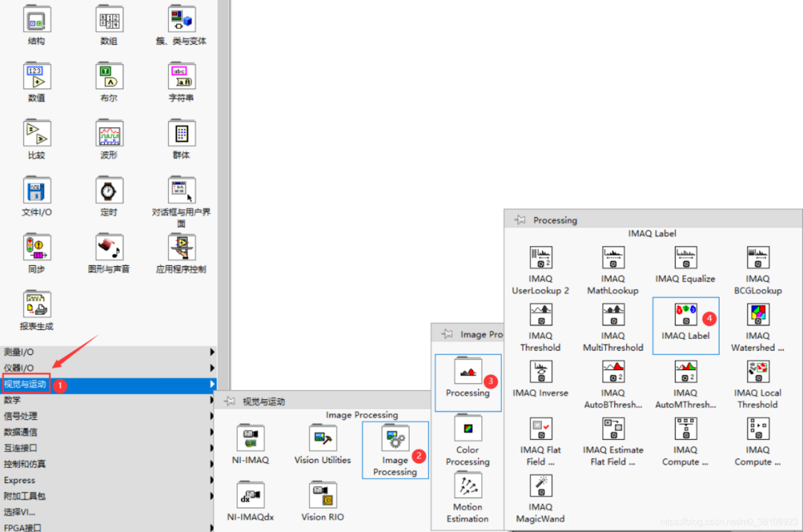Screen dimensions: 803x532
Task: Open the Color Processing subpalette
Action: point(468,428)
